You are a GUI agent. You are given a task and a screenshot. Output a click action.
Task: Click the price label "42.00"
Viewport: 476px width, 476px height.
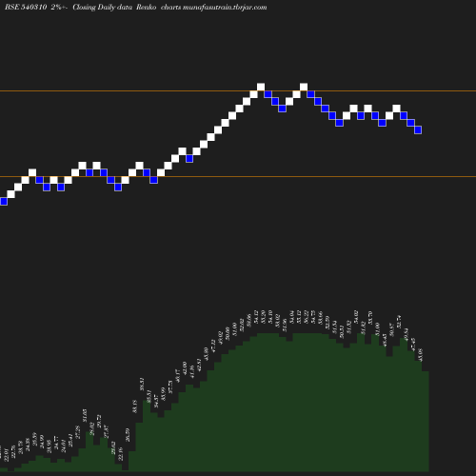point(185,367)
